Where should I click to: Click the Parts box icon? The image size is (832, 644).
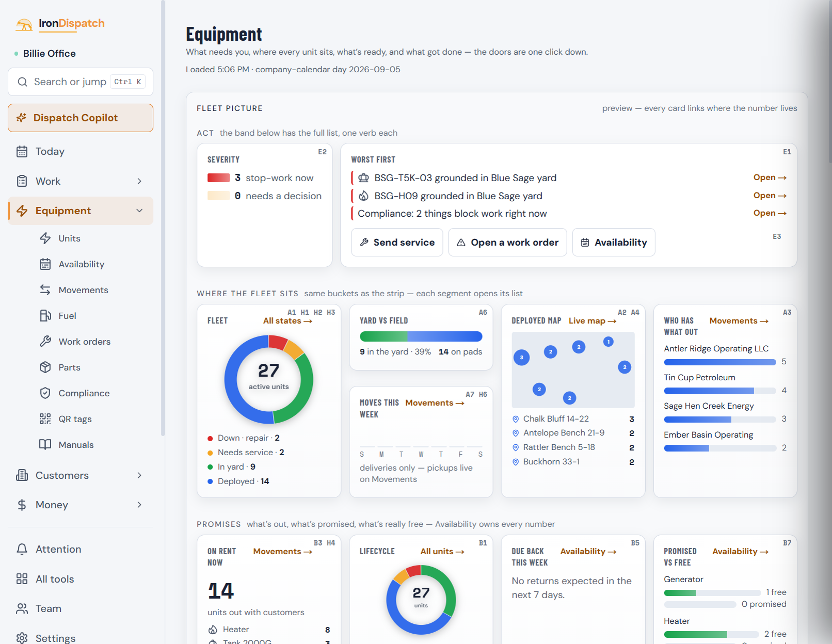click(x=45, y=367)
